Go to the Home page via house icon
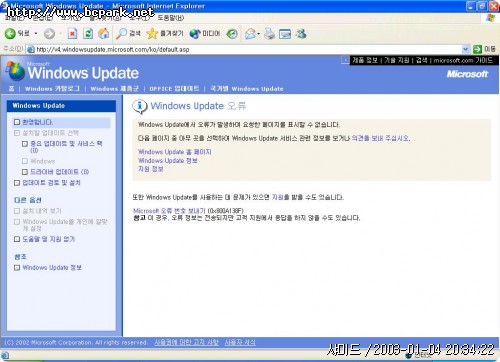 tap(103, 33)
